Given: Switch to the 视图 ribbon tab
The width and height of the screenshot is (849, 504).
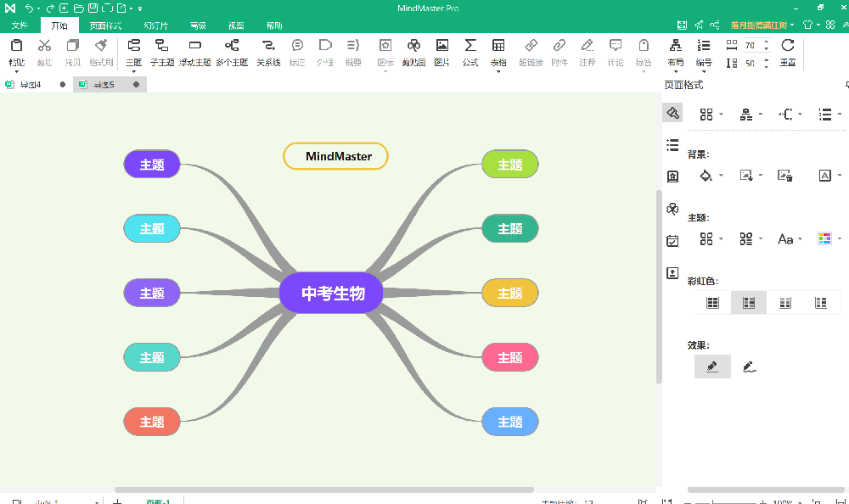Looking at the screenshot, I should tap(236, 25).
